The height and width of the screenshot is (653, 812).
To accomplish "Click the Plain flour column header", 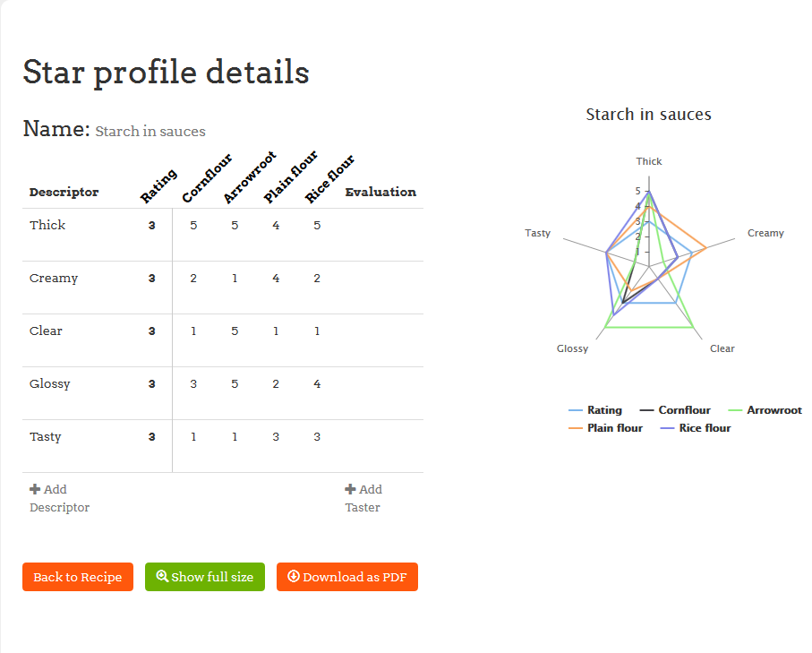I will click(x=290, y=177).
